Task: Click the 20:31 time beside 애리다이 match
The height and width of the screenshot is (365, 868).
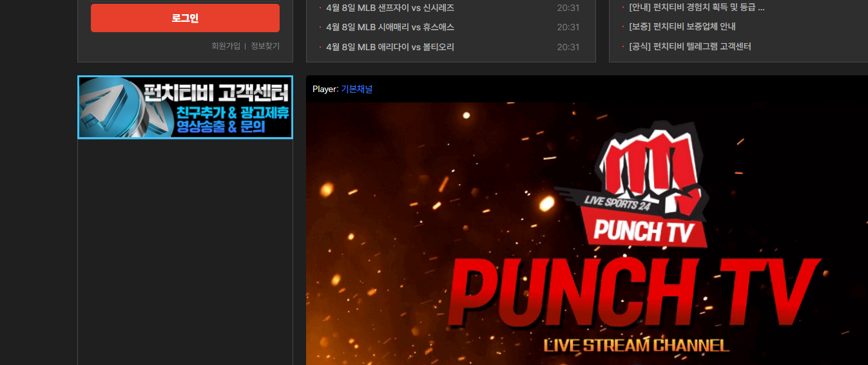Action: 568,47
